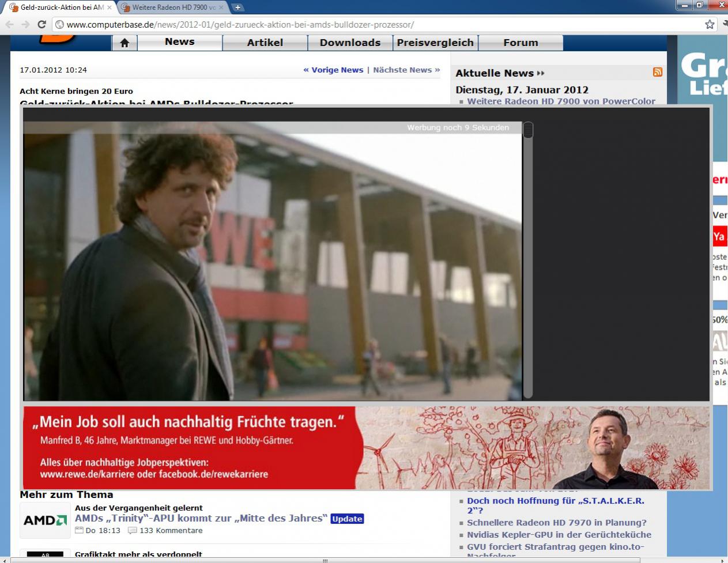Open the News navigation tab
Viewport: 728px width, 563px height.
click(x=179, y=42)
